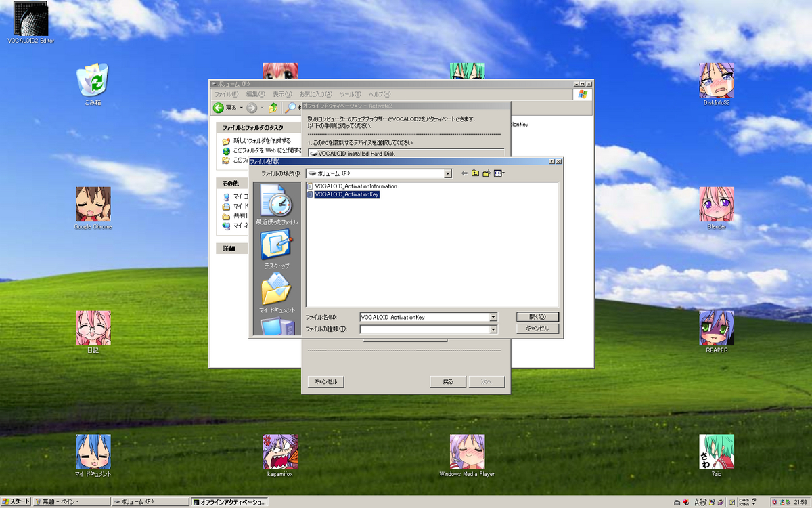Select 最近使ったファイル in places bar
Screen dimensions: 812x508
coord(277,205)
